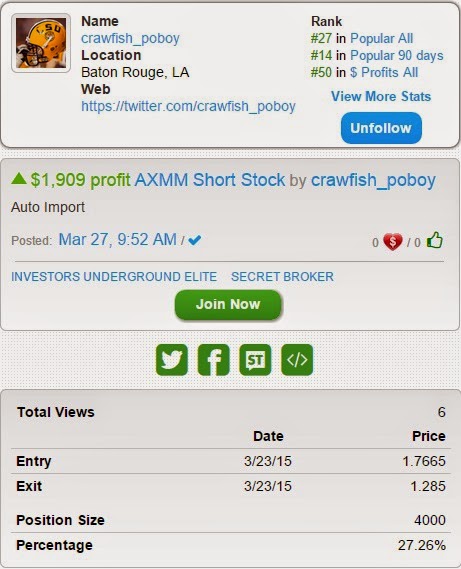Viewport: 461px width, 569px height.
Task: Click the green Join Now button
Action: pyautogui.click(x=228, y=304)
